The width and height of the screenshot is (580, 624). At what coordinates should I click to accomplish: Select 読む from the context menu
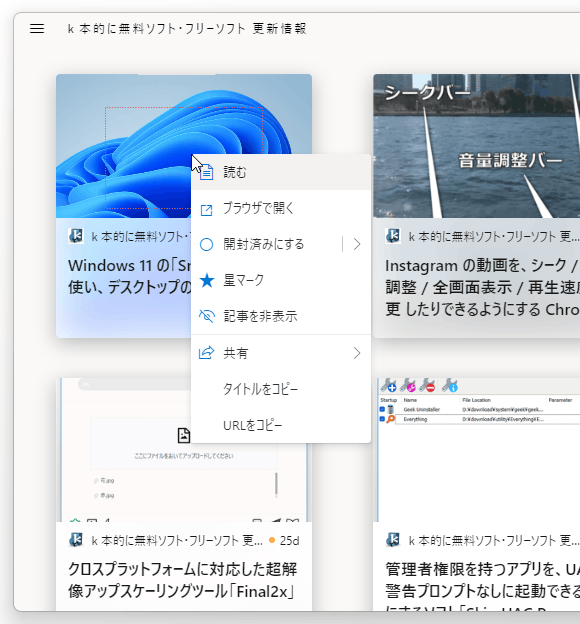click(x=281, y=172)
